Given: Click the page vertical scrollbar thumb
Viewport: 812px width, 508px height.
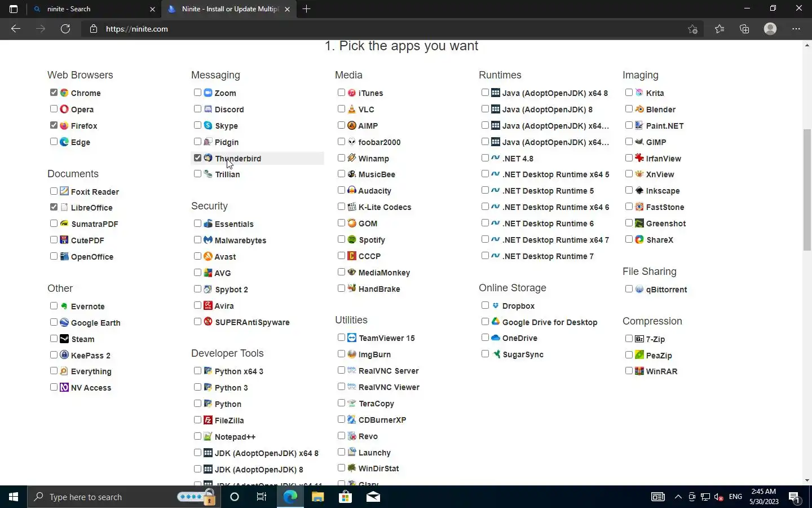Looking at the screenshot, I should pos(807,190).
